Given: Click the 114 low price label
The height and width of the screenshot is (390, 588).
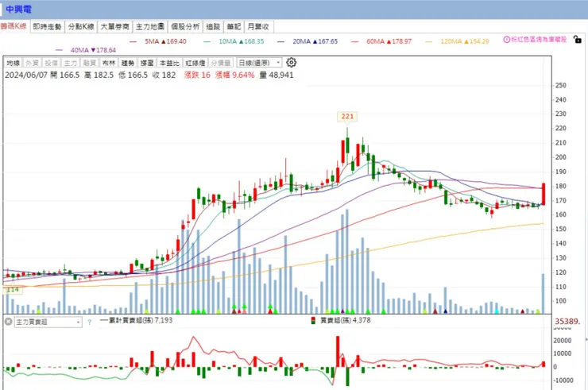Looking at the screenshot, I should pyautogui.click(x=13, y=289).
